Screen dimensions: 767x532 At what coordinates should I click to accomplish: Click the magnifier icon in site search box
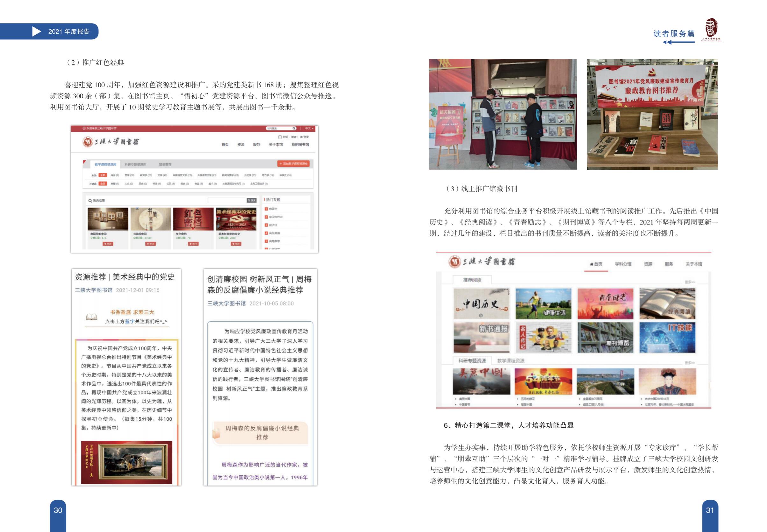point(294,128)
